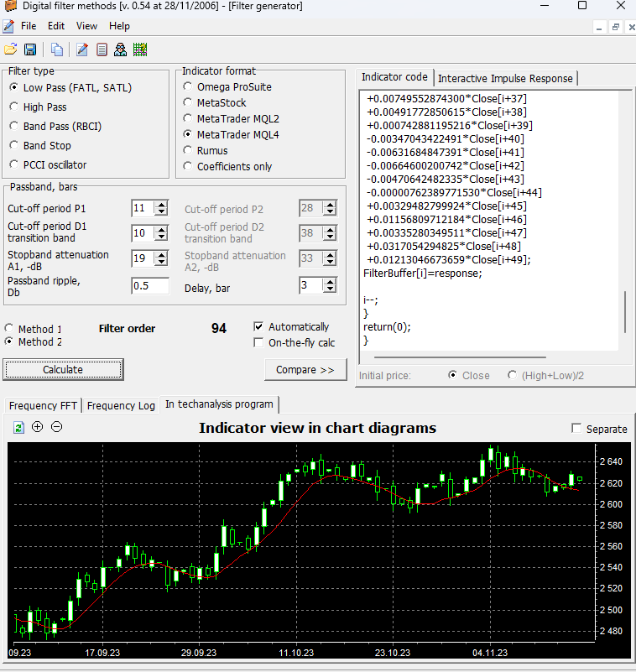
Task: Click the green grid chart toolbar icon
Action: 140,49
